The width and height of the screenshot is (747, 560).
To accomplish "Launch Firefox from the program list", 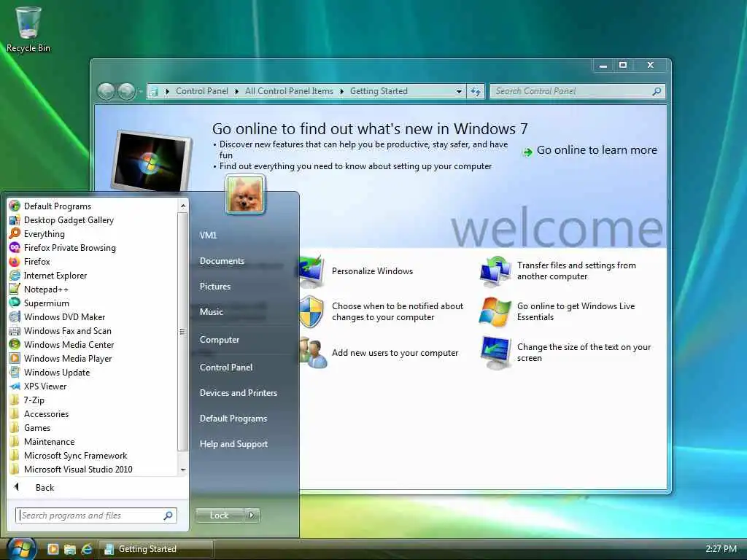I will [x=15, y=262].
